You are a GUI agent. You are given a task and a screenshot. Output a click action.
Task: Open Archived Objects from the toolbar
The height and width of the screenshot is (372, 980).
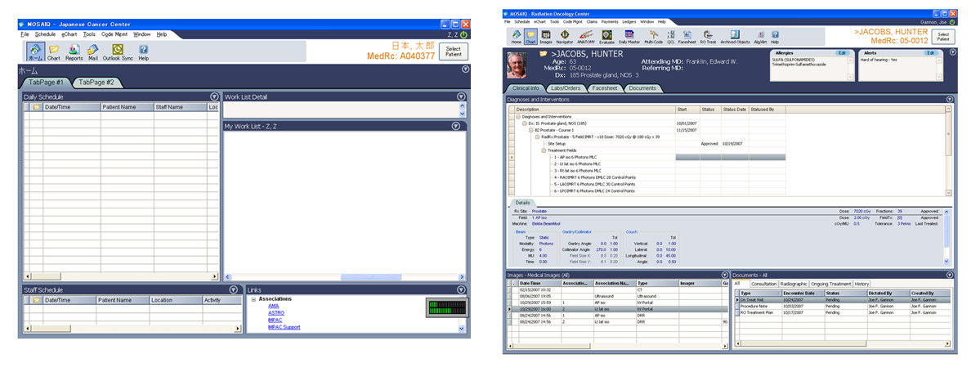point(734,35)
